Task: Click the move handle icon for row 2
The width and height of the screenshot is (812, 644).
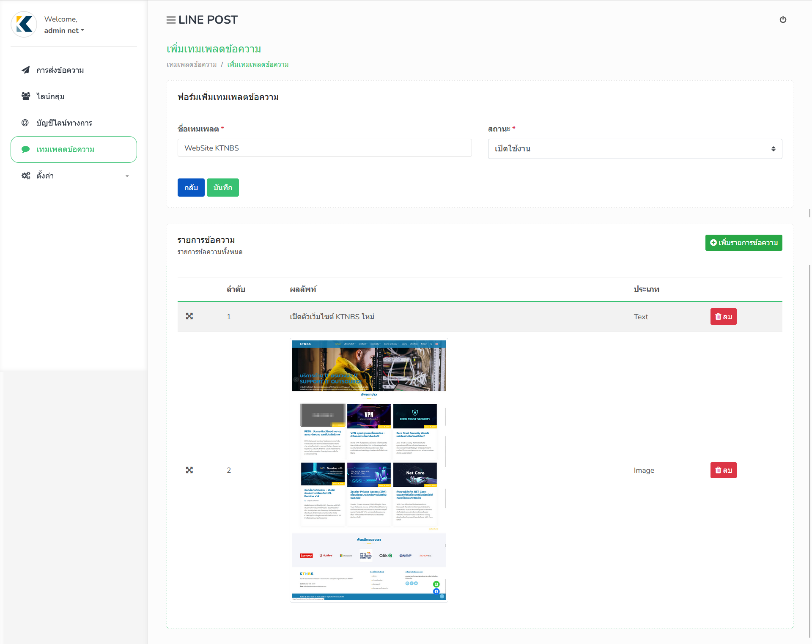Action: click(189, 470)
